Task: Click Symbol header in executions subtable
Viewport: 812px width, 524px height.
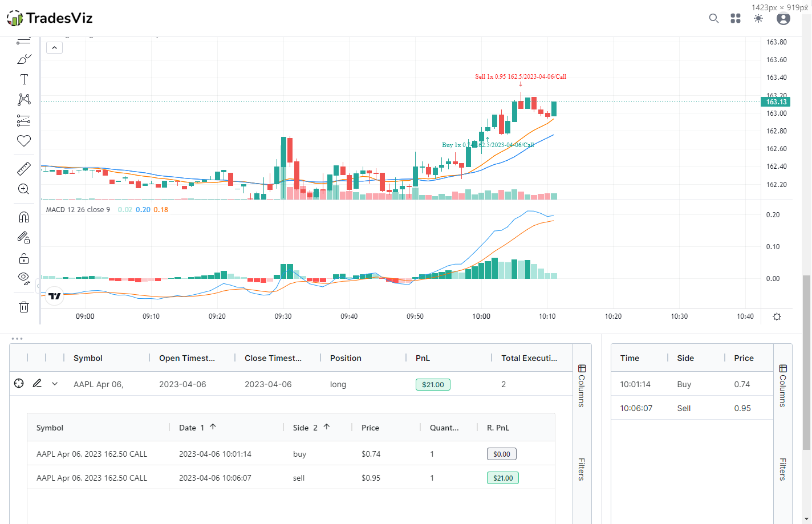Action: click(50, 428)
